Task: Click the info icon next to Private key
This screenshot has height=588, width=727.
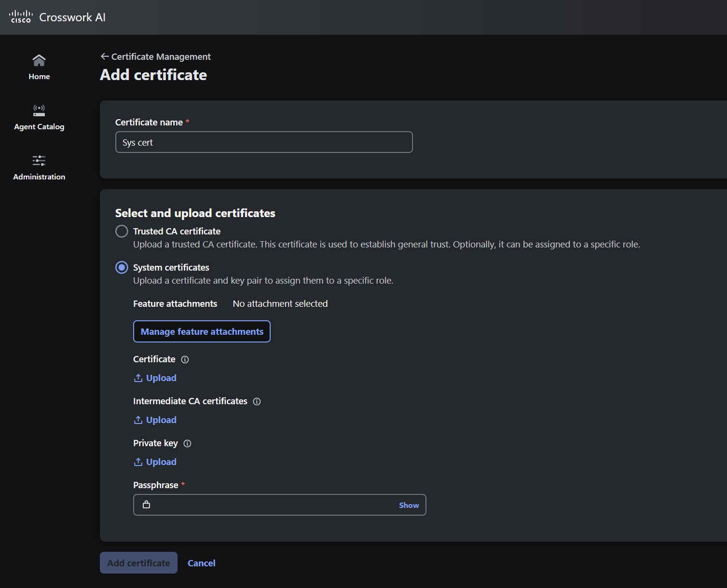Action: pos(188,443)
